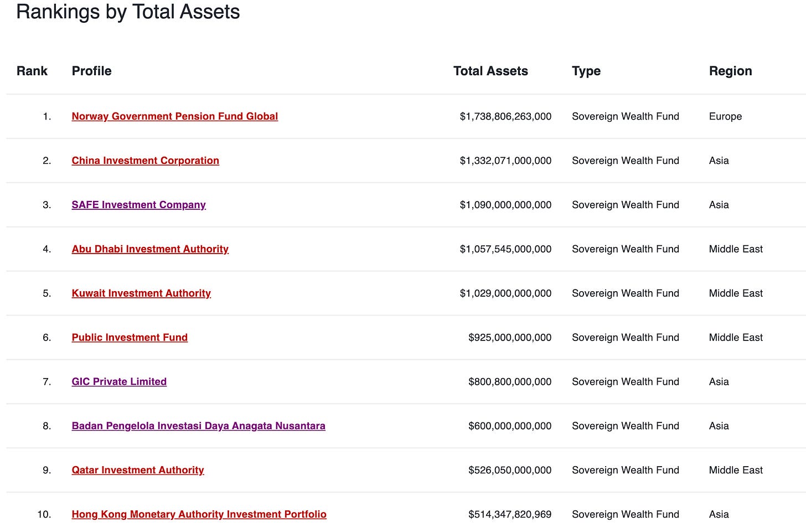Viewport: 806px width, 532px height.
Task: Click Asia region in China Investment Corporation row
Action: 719,161
